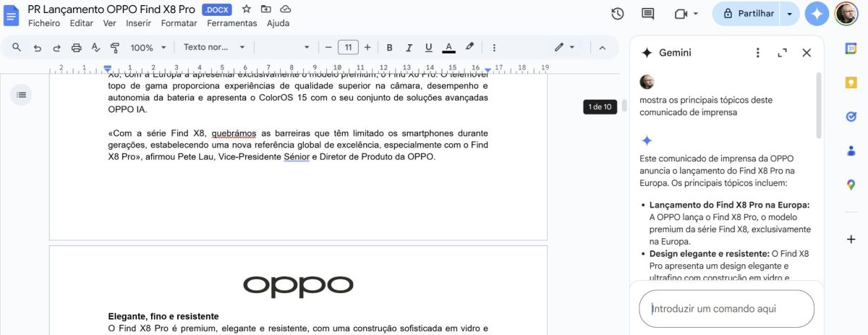Click the Gemini prompt input field

(x=726, y=309)
